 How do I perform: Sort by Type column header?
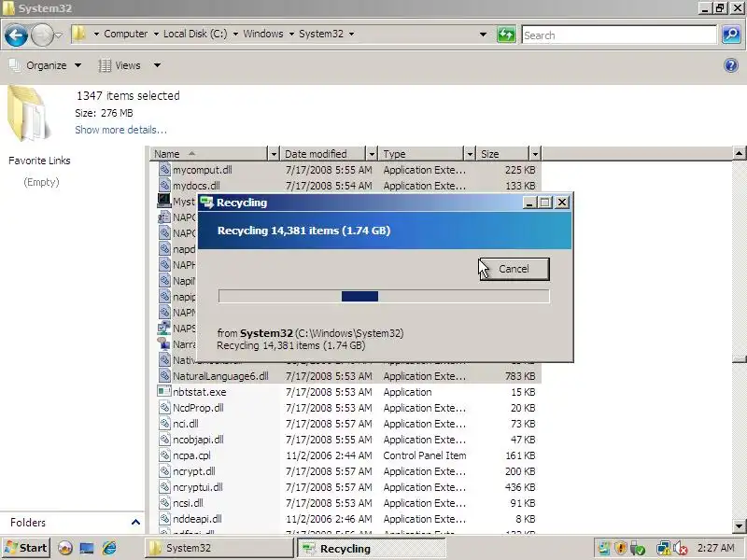click(422, 154)
